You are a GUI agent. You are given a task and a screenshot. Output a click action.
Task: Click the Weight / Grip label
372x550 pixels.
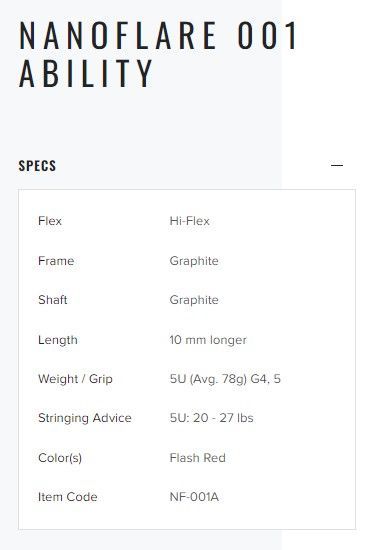(x=75, y=379)
